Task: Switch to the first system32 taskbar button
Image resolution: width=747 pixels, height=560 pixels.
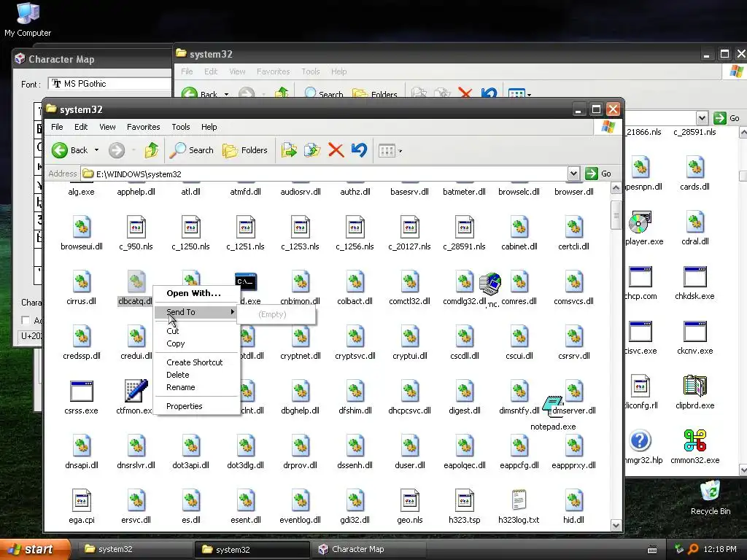Action: [x=135, y=549]
